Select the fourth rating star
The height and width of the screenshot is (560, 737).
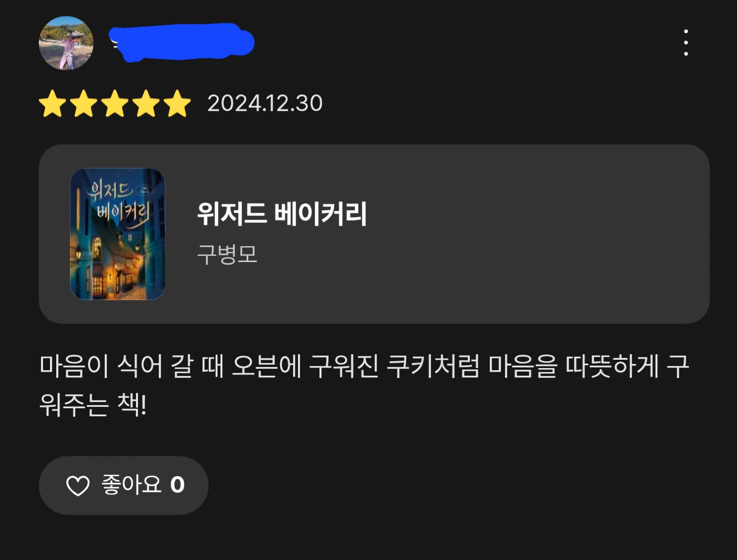click(x=146, y=103)
